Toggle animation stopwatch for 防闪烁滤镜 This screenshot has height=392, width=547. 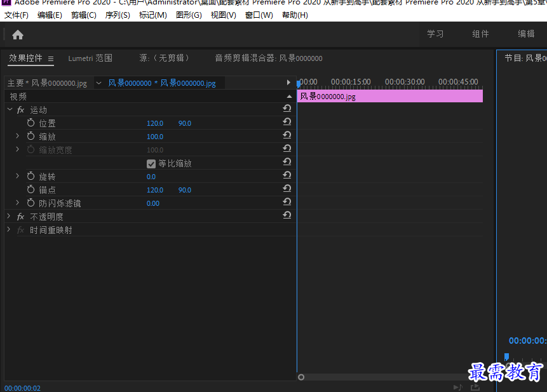coord(30,203)
